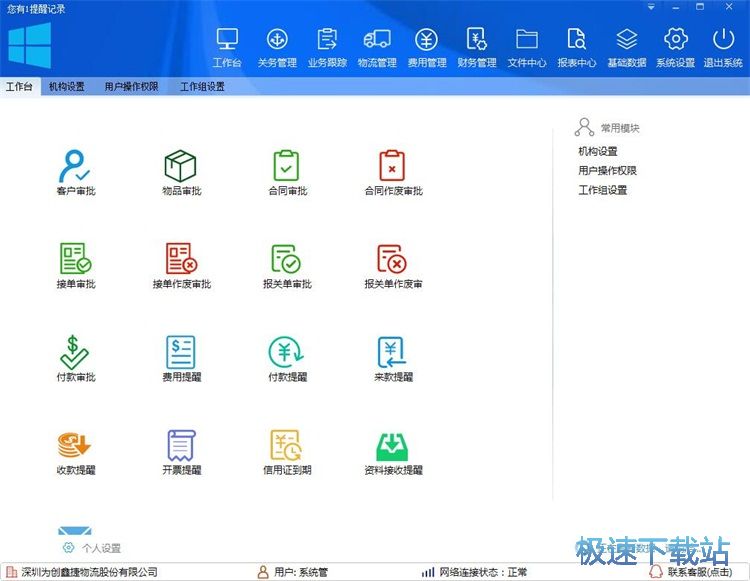The width and height of the screenshot is (750, 581).
Task: Open 报表中心 report icon
Action: click(576, 39)
